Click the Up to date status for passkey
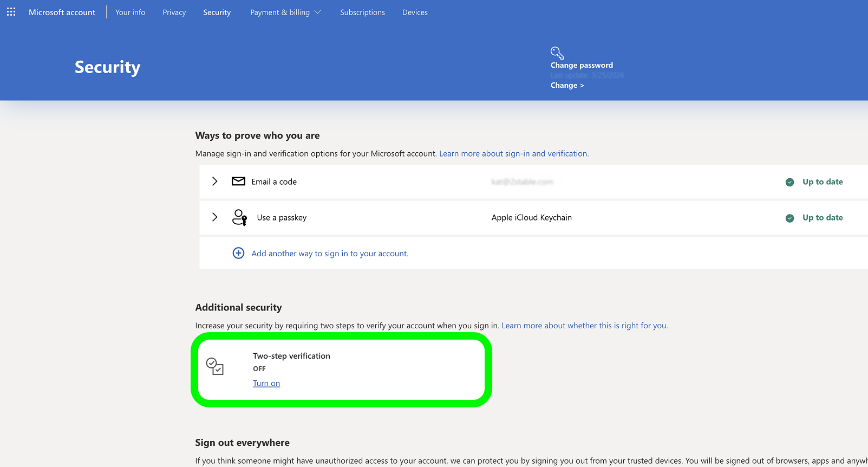Image resolution: width=868 pixels, height=467 pixels. click(x=823, y=218)
